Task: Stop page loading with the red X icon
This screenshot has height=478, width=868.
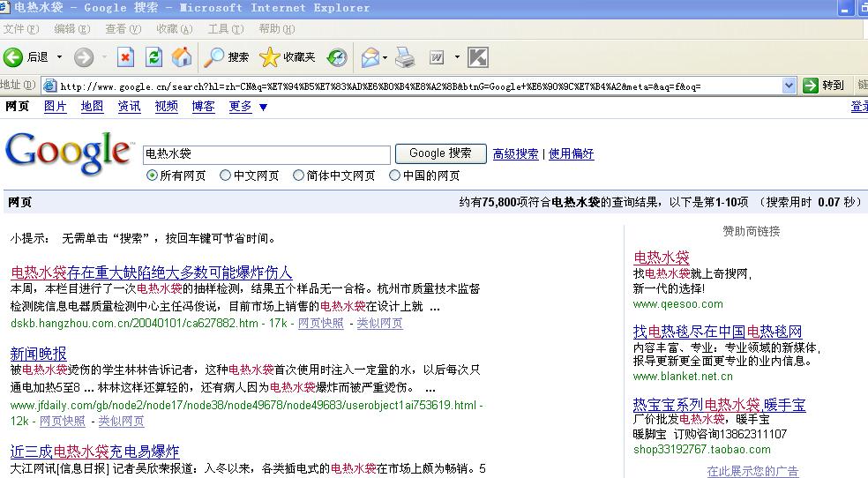Action: tap(125, 57)
